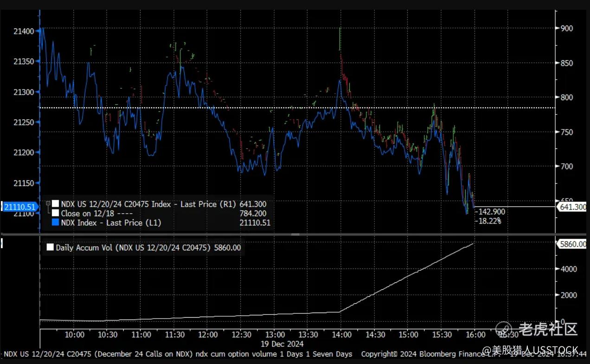This screenshot has width=590, height=364.
Task: Click the 750 right axis label
Action: [566, 132]
